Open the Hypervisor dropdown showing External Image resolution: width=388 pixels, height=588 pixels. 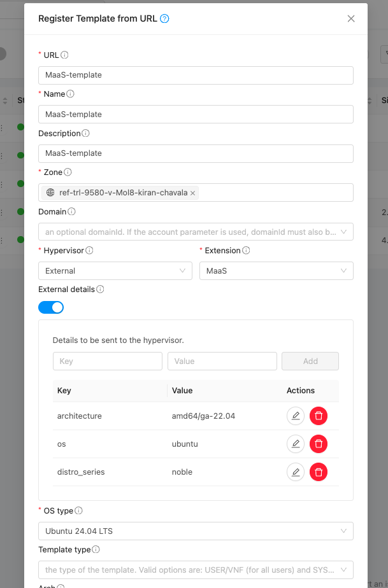tap(115, 271)
